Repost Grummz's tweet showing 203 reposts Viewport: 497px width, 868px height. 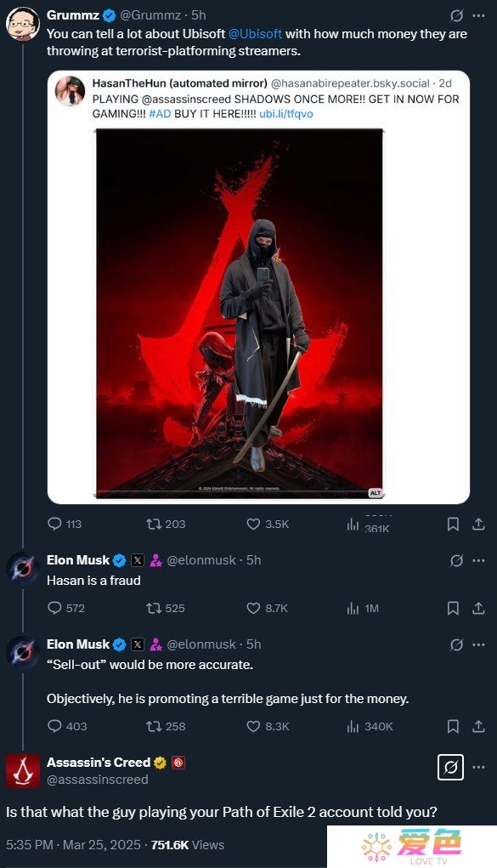[153, 524]
